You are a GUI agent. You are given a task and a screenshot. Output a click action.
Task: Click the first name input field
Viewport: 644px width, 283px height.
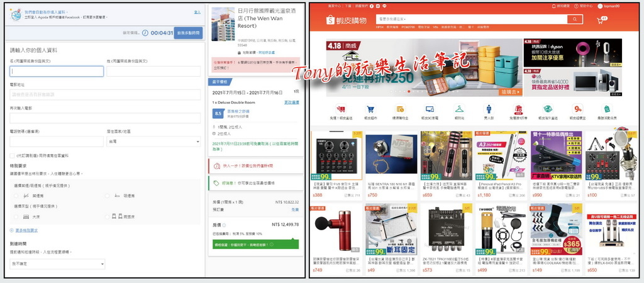57,71
